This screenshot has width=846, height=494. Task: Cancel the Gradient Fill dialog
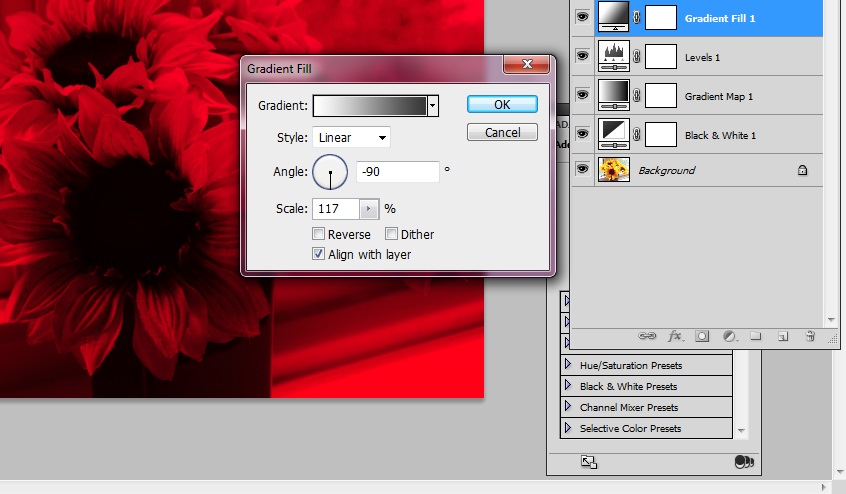[x=502, y=132]
